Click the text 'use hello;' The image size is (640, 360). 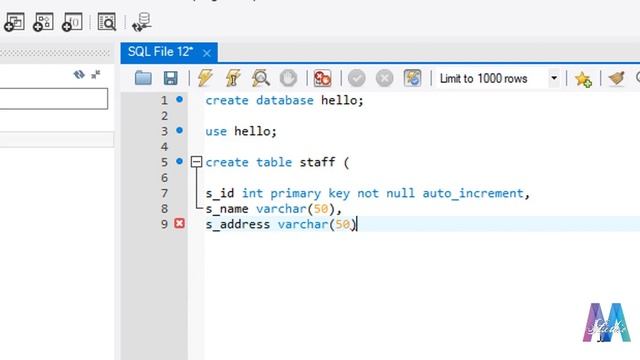tap(241, 131)
